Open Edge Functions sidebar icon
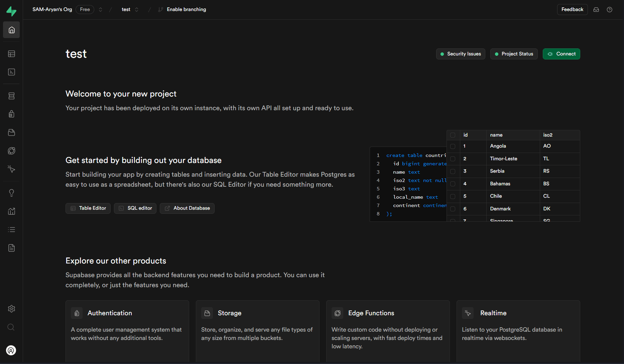 tap(11, 151)
